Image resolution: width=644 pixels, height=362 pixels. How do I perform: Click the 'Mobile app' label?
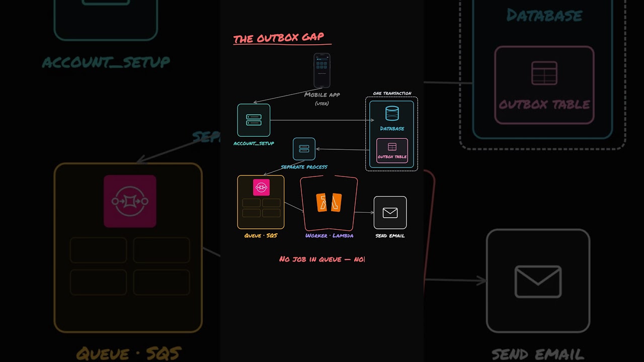(322, 95)
